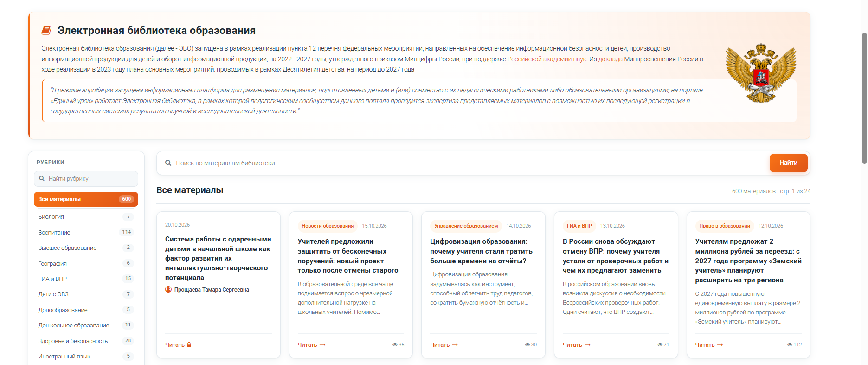Click the eye icon showing 35 views
868x365 pixels.
[395, 345]
